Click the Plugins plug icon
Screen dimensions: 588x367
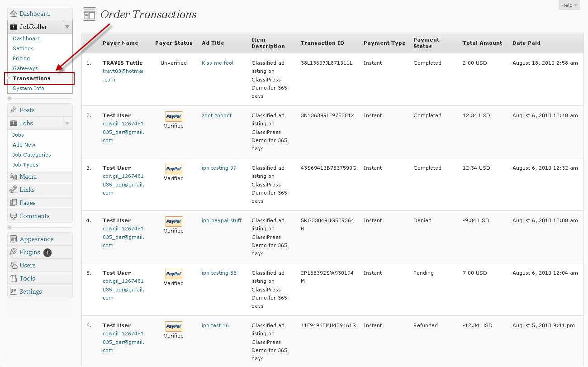(x=14, y=252)
